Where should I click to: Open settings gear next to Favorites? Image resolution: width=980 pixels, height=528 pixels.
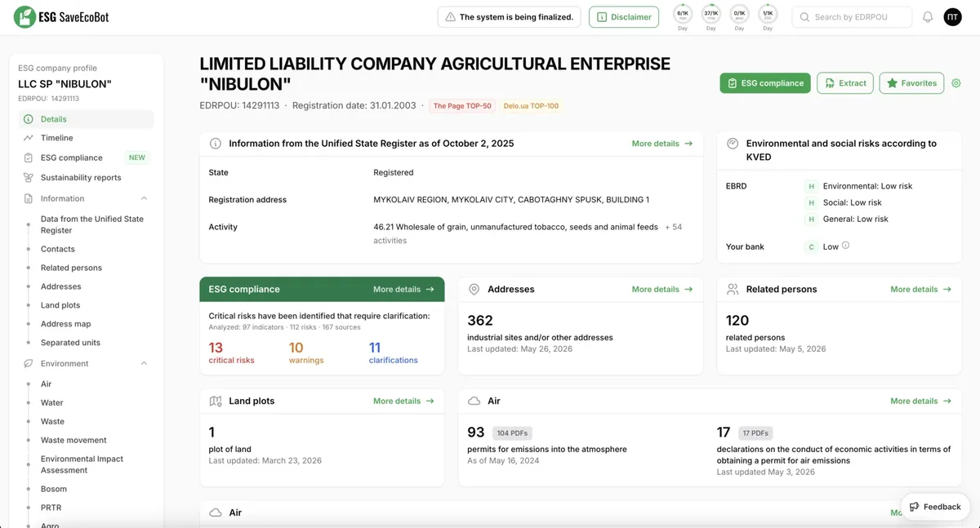[x=956, y=83]
